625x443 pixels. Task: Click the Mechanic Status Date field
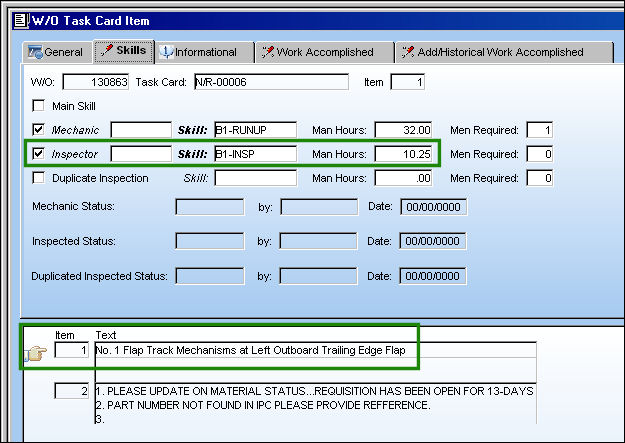click(434, 207)
